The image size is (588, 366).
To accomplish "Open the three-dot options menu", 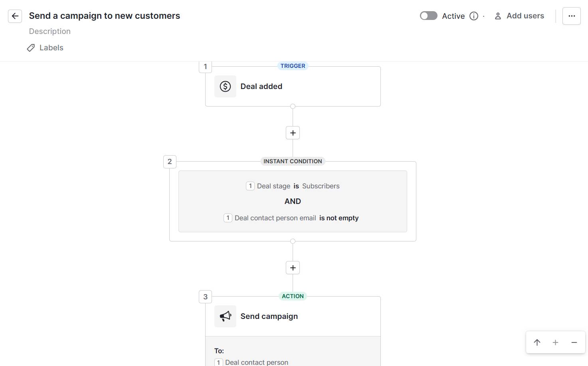I will pos(572,16).
